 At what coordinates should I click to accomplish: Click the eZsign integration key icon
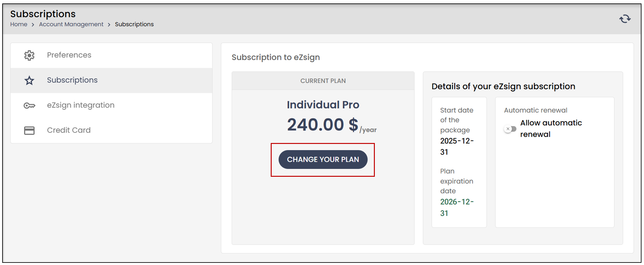[29, 105]
